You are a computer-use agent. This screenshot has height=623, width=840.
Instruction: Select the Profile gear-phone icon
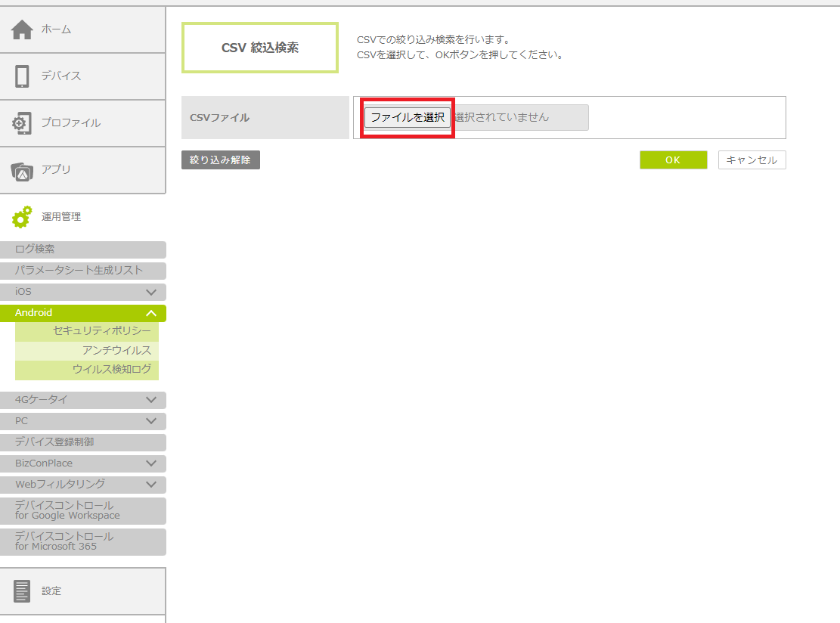[22, 123]
